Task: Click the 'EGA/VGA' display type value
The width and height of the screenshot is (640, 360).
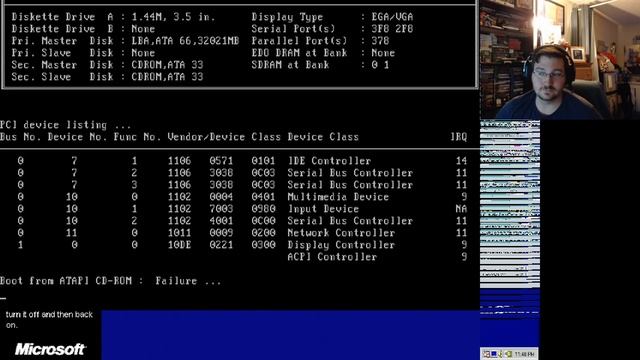Action: click(x=392, y=17)
